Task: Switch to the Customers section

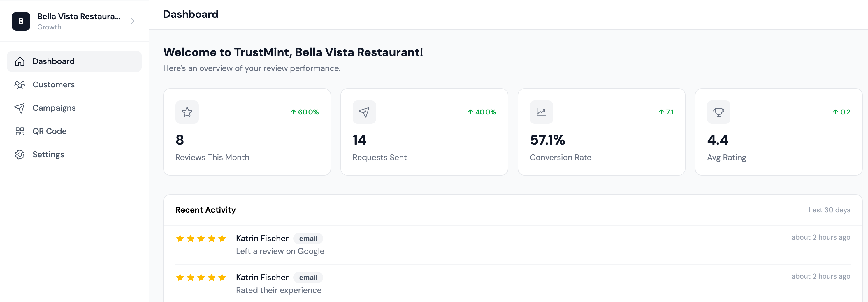Action: tap(53, 84)
